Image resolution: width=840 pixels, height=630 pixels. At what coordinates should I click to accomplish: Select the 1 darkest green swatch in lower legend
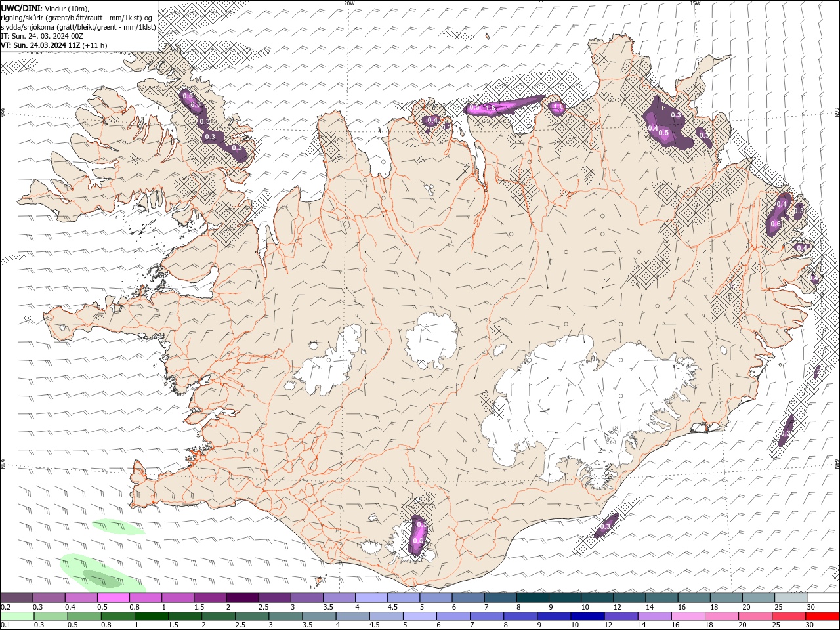pyautogui.click(x=150, y=616)
